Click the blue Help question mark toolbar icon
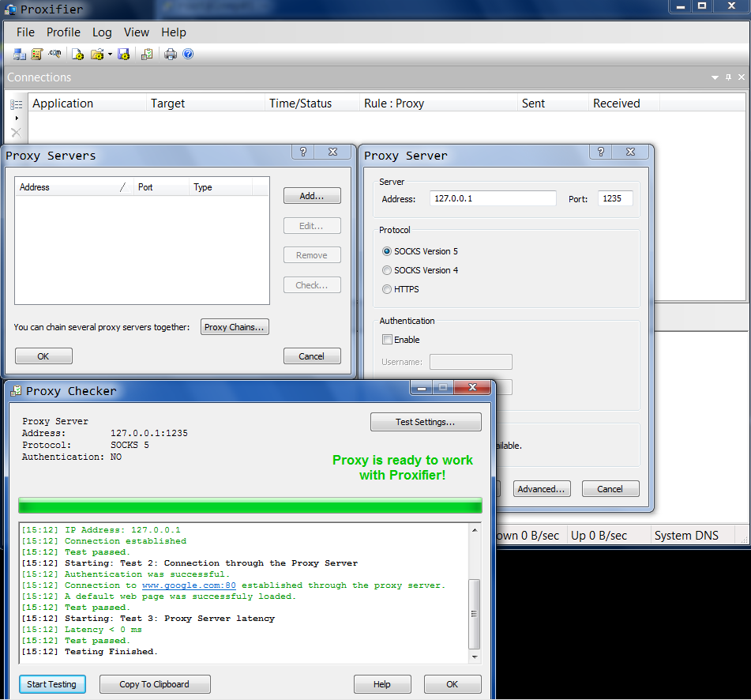The width and height of the screenshot is (751, 700). [188, 55]
